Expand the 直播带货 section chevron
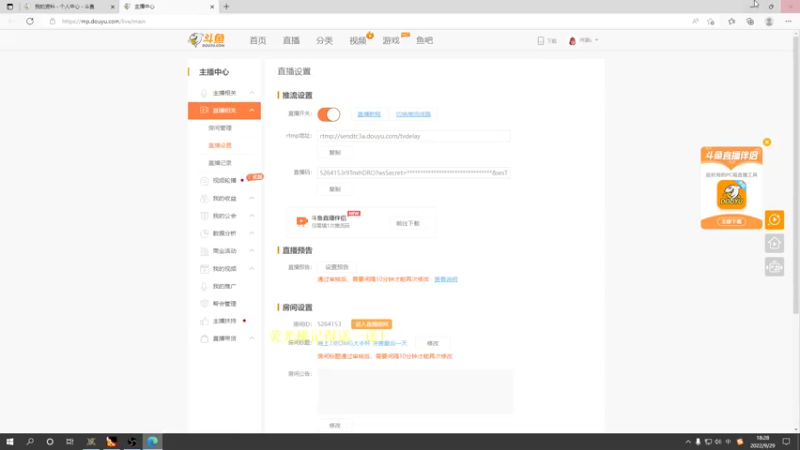The height and width of the screenshot is (450, 800). point(252,339)
